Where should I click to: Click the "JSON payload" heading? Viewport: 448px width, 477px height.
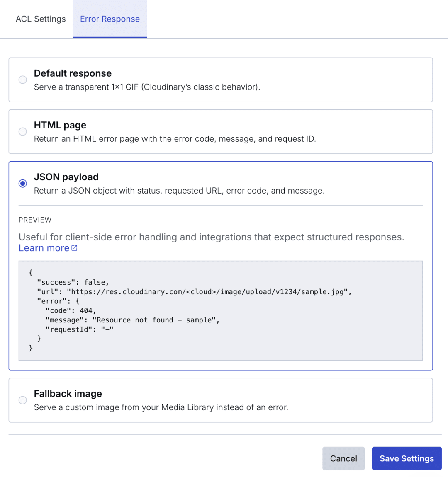click(66, 177)
